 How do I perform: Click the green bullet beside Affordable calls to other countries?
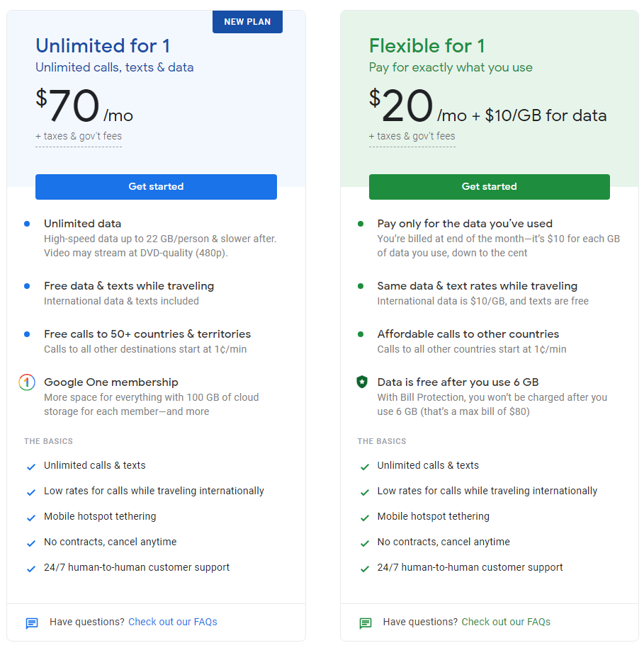(x=361, y=334)
